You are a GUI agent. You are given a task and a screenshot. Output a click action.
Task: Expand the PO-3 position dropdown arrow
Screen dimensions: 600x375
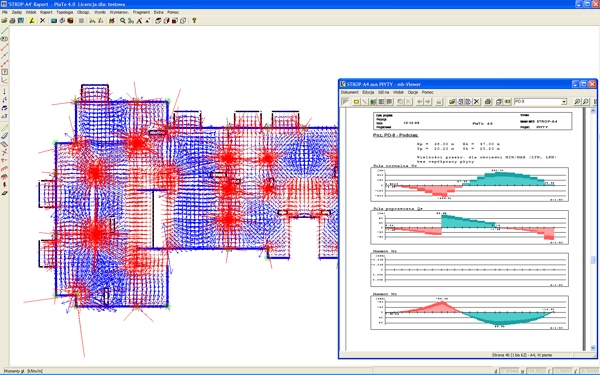click(x=564, y=102)
